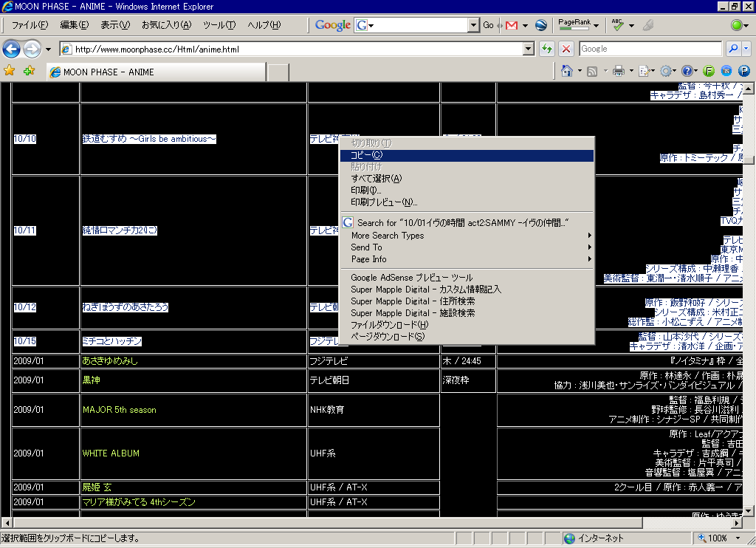Screen dimensions: 756x548
Task: Click the Back navigation arrow button
Action: [x=12, y=49]
